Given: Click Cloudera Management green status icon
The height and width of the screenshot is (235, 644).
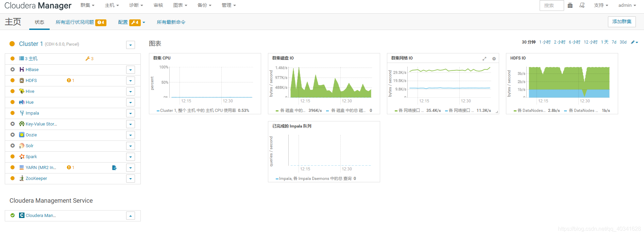Looking at the screenshot, I should coord(13,215).
